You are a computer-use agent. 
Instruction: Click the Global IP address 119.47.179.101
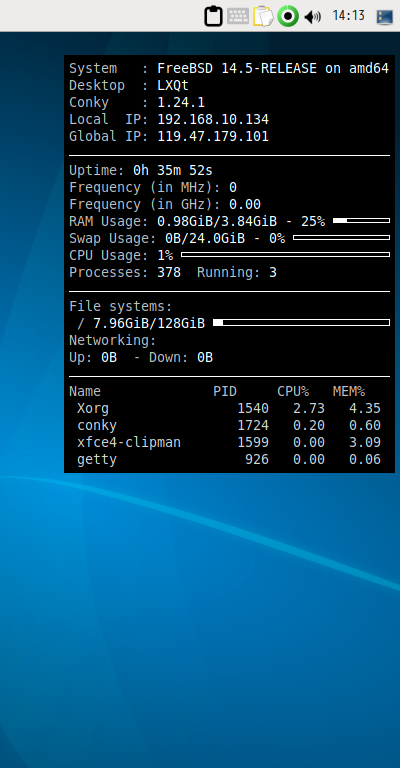tap(213, 136)
